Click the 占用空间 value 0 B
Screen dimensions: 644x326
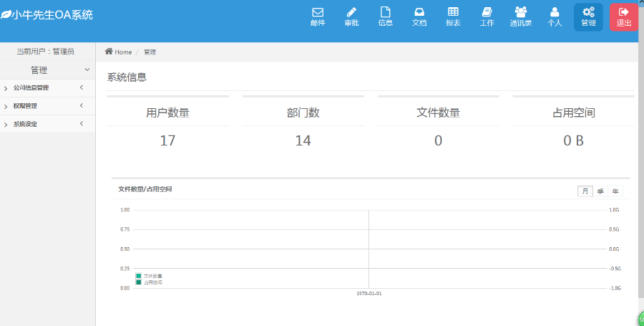click(573, 140)
